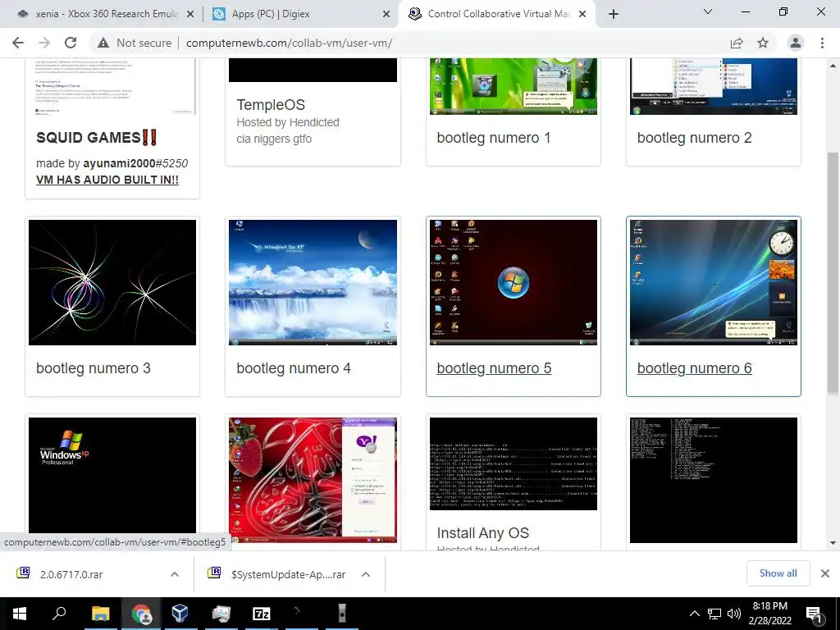Image resolution: width=840 pixels, height=630 pixels.
Task: Click the bootleg numero 4 title
Action: 294,368
